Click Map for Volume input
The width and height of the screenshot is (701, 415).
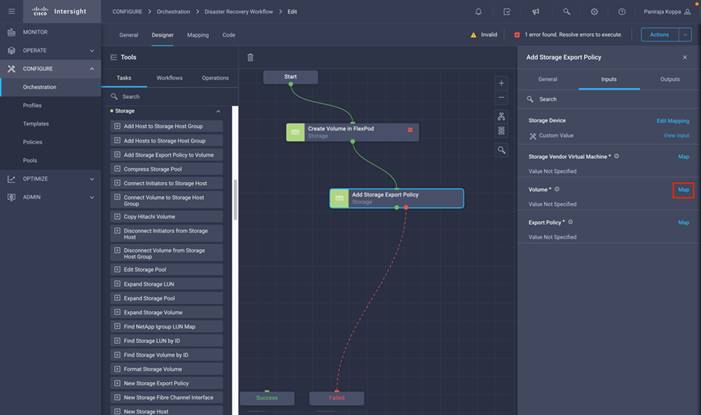[683, 190]
